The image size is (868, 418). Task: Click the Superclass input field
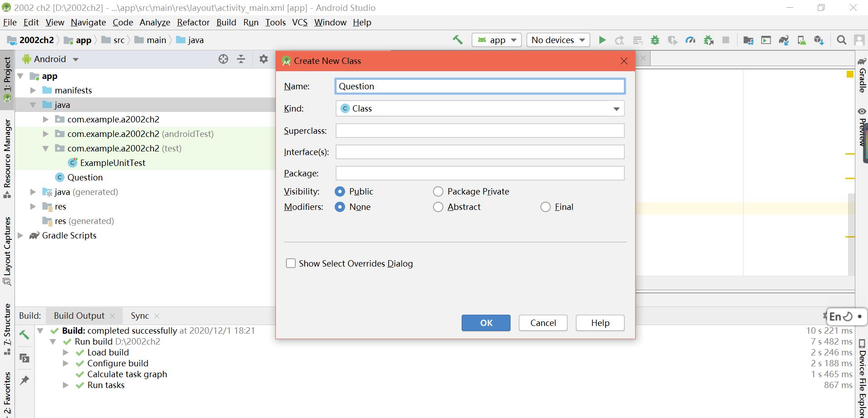click(x=480, y=131)
